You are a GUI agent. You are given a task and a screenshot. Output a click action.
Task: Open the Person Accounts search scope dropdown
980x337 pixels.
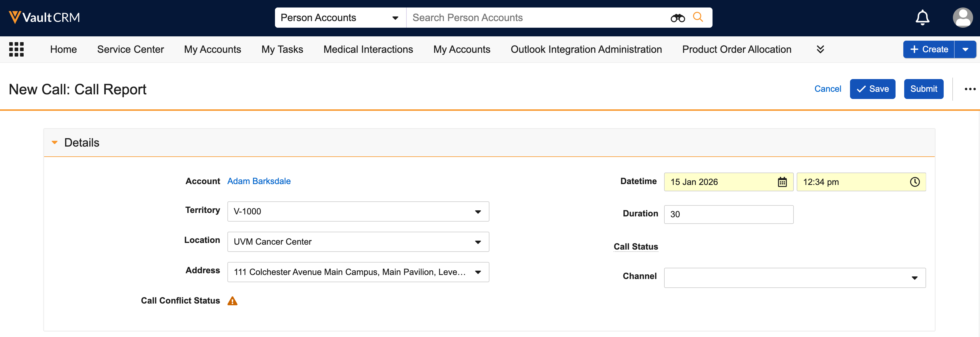[340, 18]
